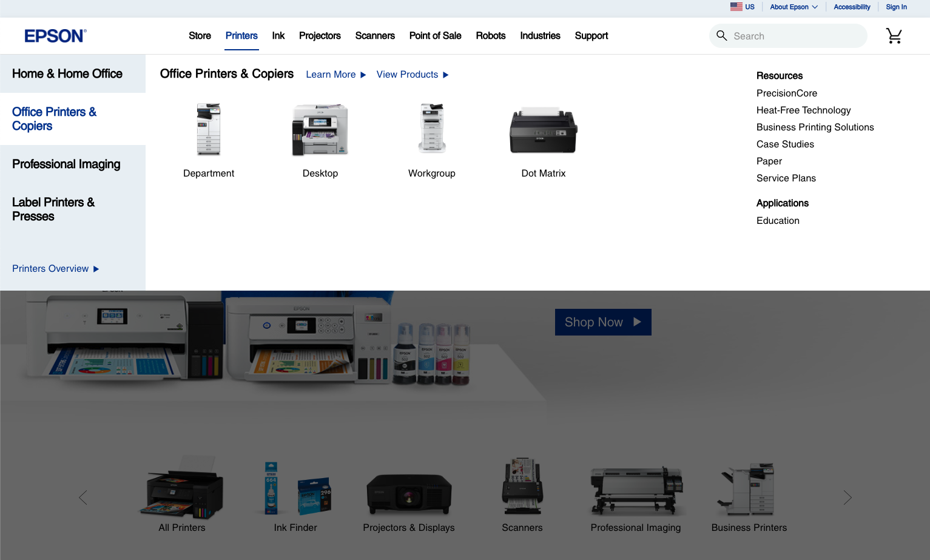Screen dimensions: 930x560
Task: Open the Industries menu
Action: coord(540,36)
